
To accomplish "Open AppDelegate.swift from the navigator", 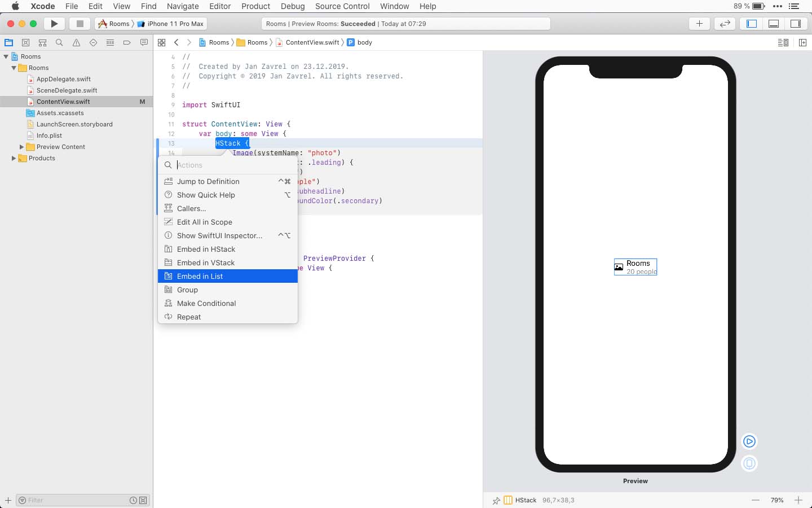I will pos(63,79).
